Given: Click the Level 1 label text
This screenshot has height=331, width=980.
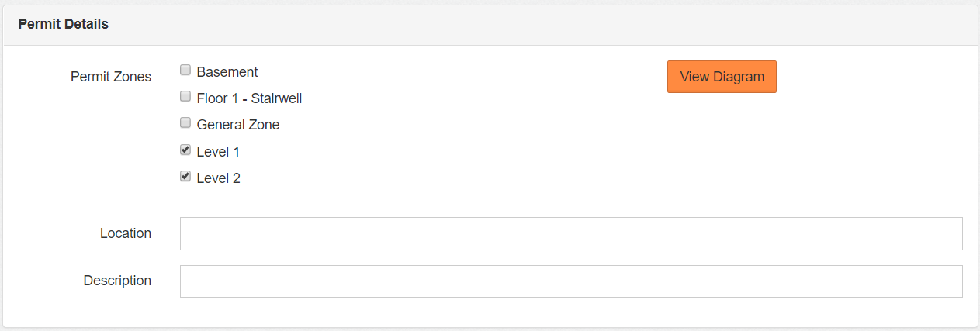Looking at the screenshot, I should coord(218,152).
